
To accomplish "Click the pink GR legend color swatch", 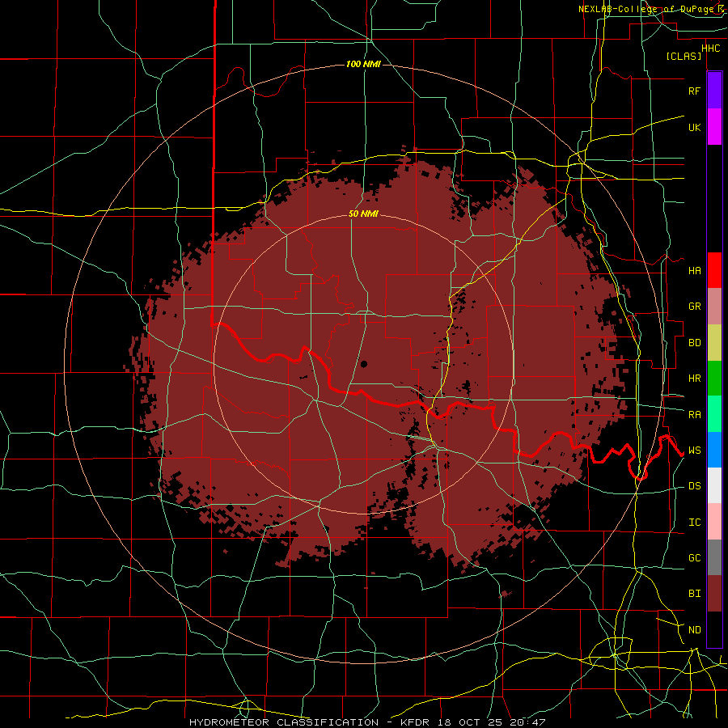I will point(714,307).
